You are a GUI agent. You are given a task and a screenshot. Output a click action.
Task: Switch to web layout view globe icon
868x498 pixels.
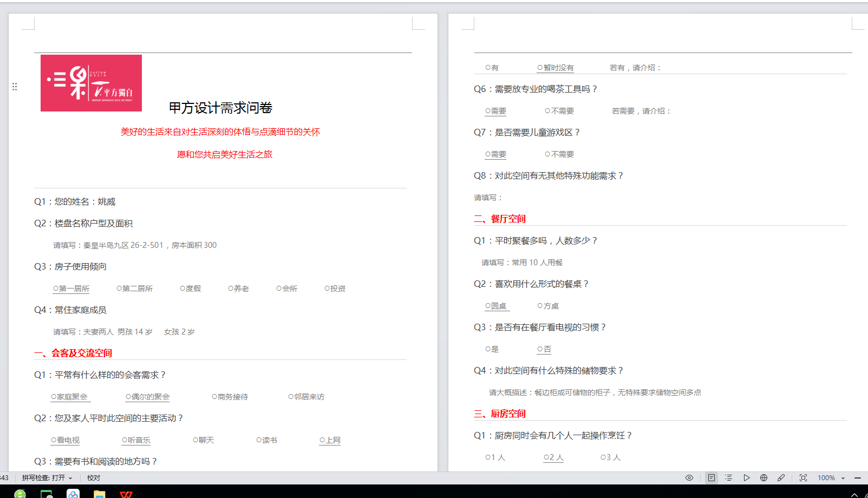[763, 477]
